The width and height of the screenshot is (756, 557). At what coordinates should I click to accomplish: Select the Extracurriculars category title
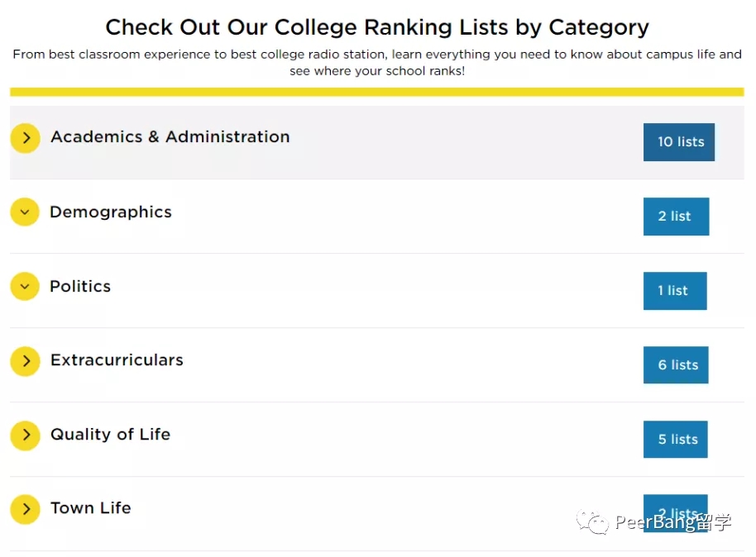click(117, 360)
